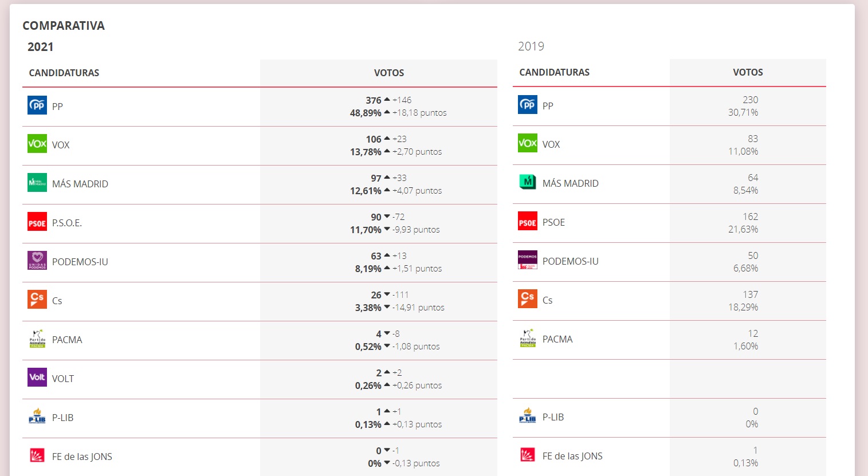The image size is (868, 476).
Task: Click the P-LIB logo in 2019 table
Action: tap(528, 416)
